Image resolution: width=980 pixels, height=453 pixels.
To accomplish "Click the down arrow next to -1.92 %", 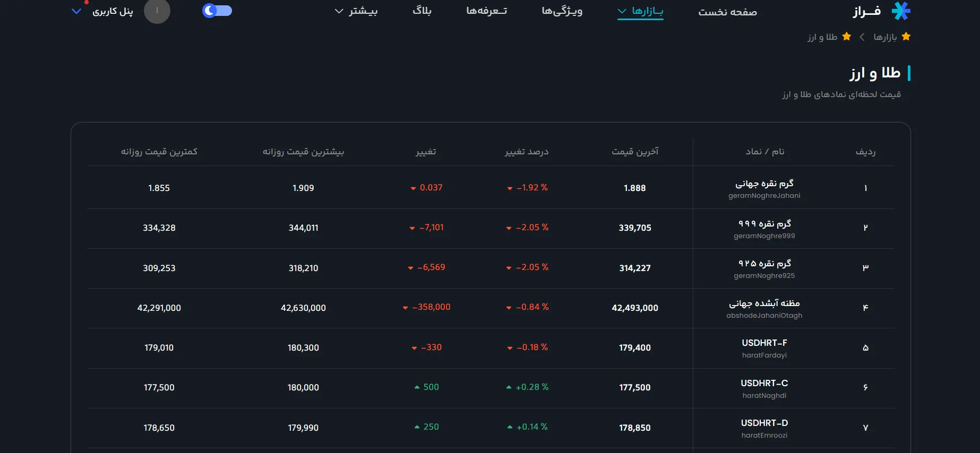I will pyautogui.click(x=510, y=188).
